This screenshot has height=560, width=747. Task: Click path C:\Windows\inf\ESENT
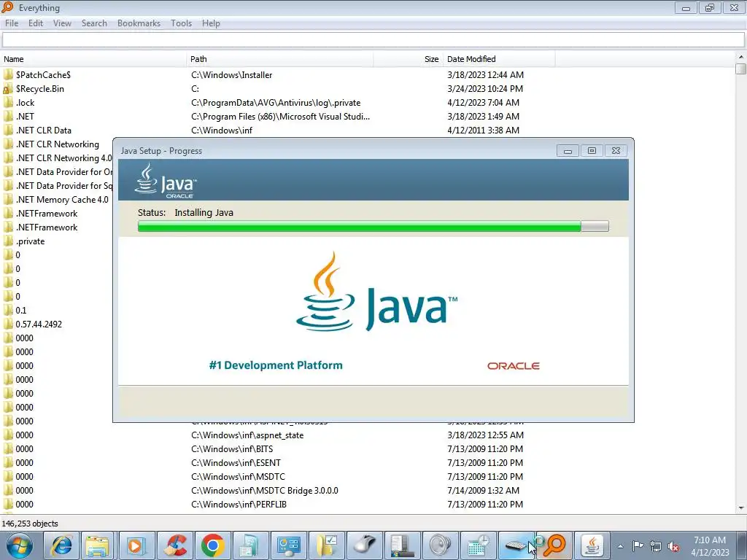236,463
